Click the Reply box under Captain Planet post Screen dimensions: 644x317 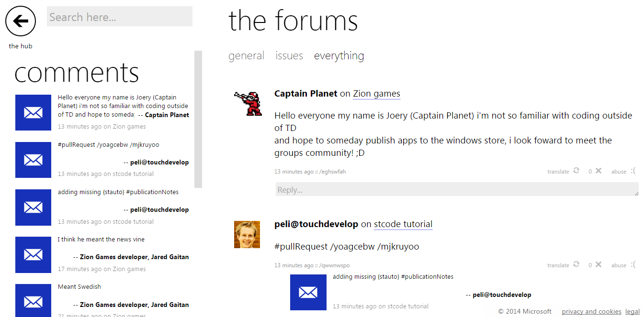pyautogui.click(x=457, y=189)
